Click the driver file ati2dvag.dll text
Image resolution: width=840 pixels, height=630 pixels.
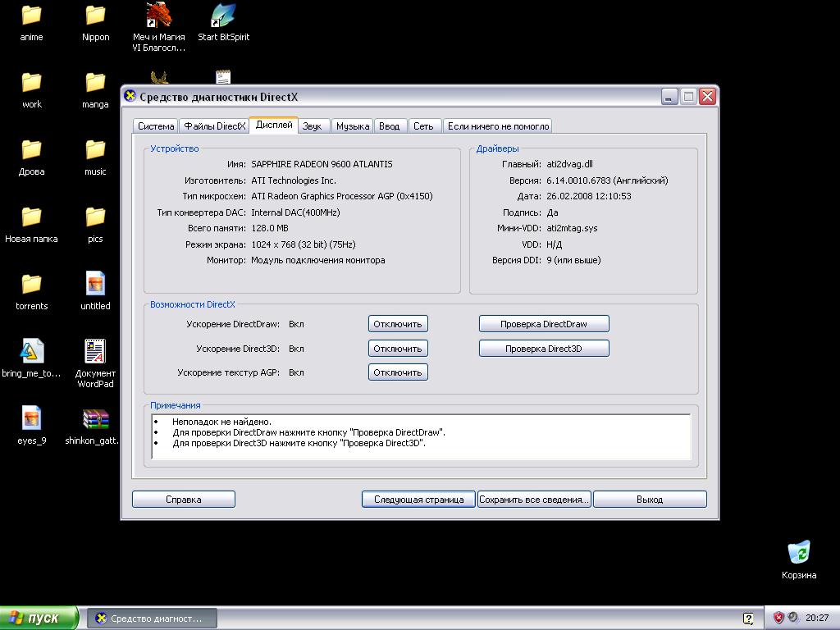tap(569, 164)
